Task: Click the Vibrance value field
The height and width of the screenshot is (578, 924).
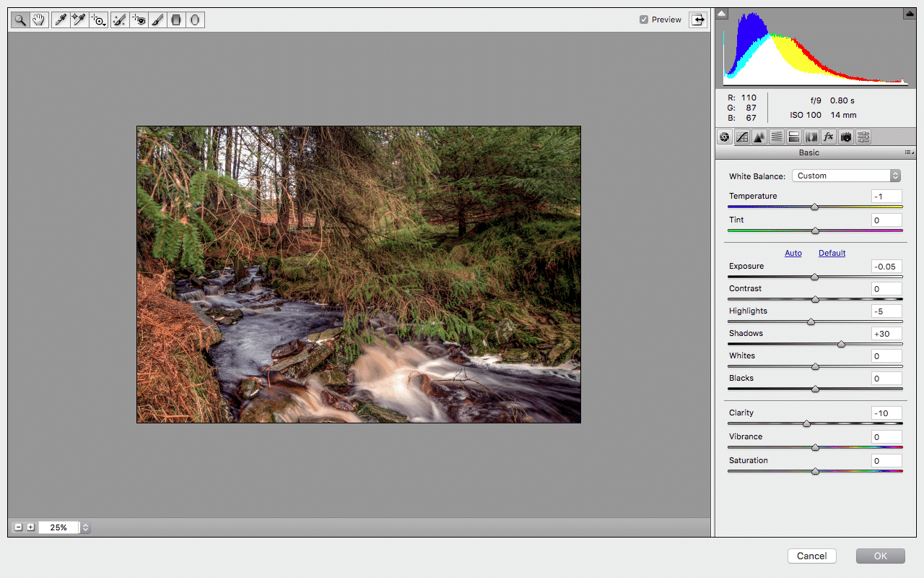Action: click(886, 437)
